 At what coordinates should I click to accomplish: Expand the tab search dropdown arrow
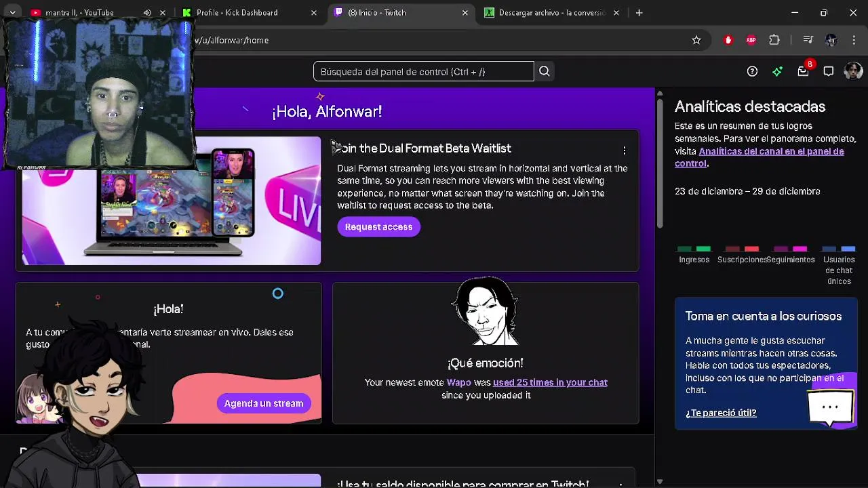(12, 13)
